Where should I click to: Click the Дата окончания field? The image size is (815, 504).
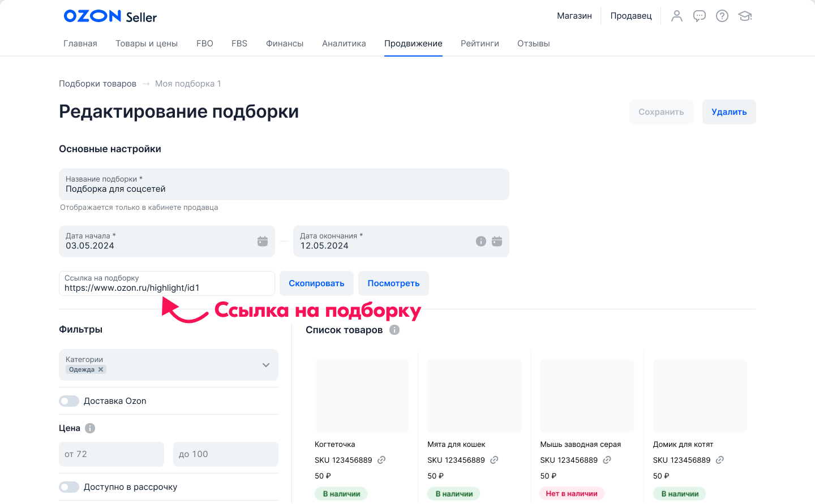401,242
